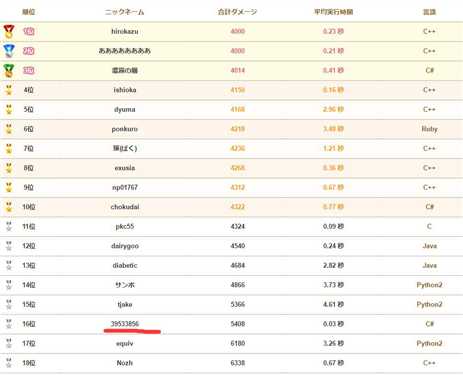Click the grey crown icon in equiv's row
Viewport: 463px width, 375px height.
click(x=9, y=343)
